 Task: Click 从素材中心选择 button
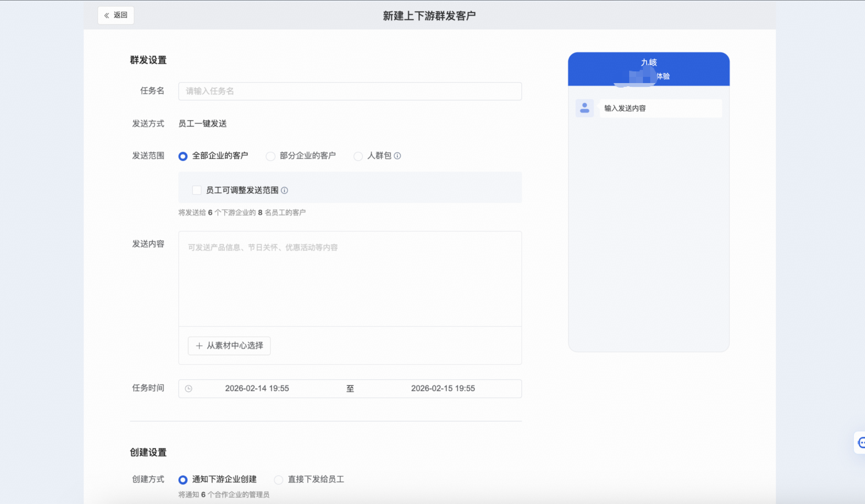[229, 345]
